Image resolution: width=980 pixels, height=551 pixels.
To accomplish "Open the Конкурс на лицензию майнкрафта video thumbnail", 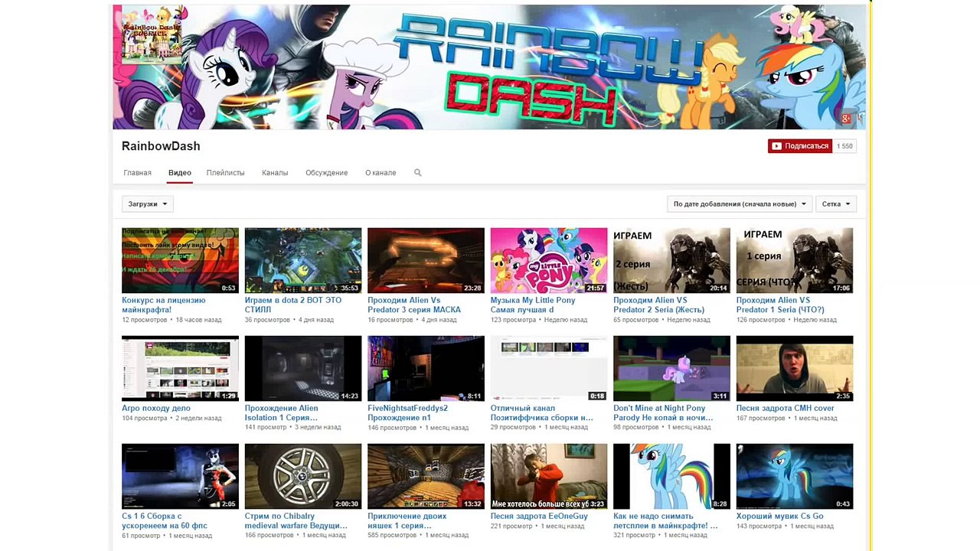I will (x=180, y=260).
